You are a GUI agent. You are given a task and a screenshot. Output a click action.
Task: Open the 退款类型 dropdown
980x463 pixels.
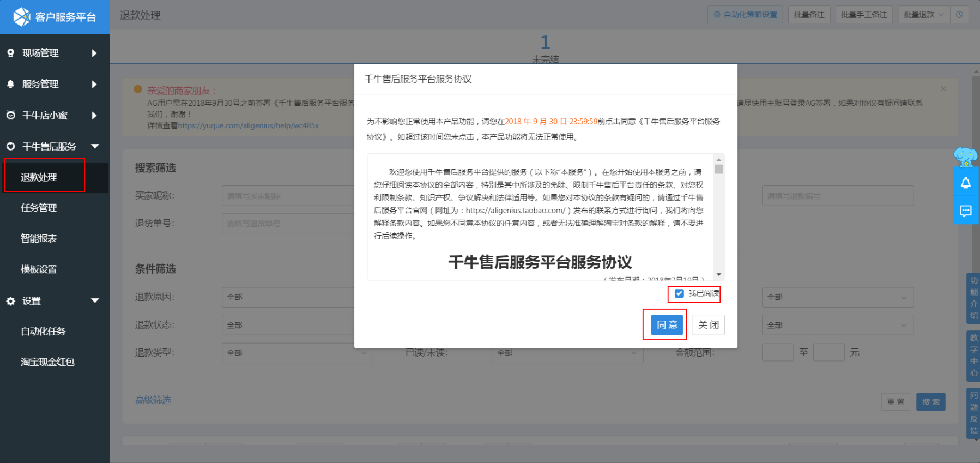297,353
